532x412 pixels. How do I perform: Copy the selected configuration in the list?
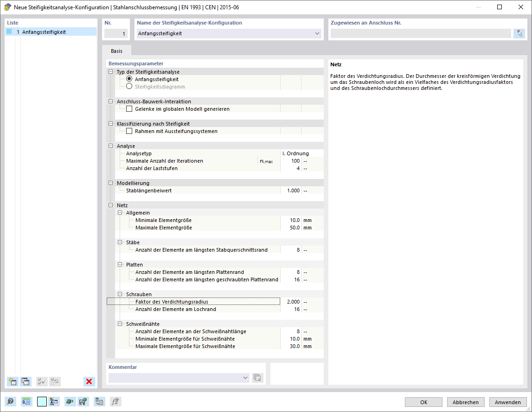tap(26, 381)
